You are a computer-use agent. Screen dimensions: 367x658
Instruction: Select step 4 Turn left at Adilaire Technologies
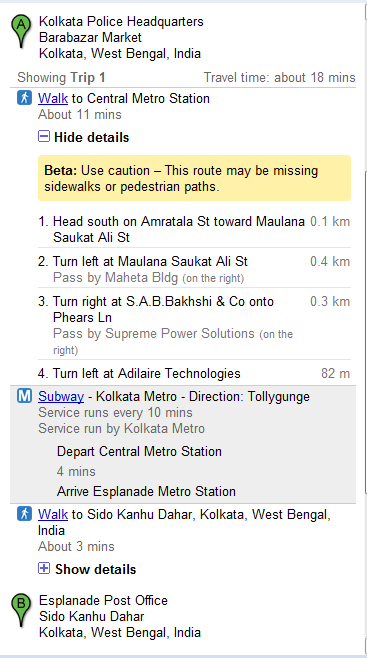pos(194,373)
